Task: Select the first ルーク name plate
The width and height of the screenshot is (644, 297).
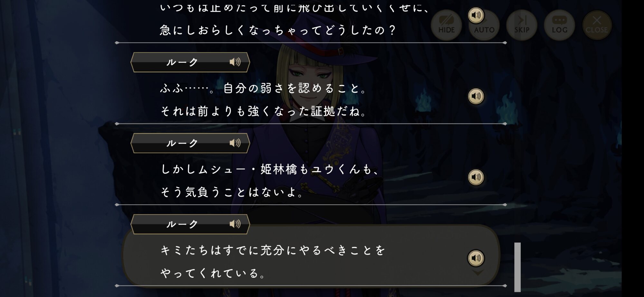Action: (190, 62)
